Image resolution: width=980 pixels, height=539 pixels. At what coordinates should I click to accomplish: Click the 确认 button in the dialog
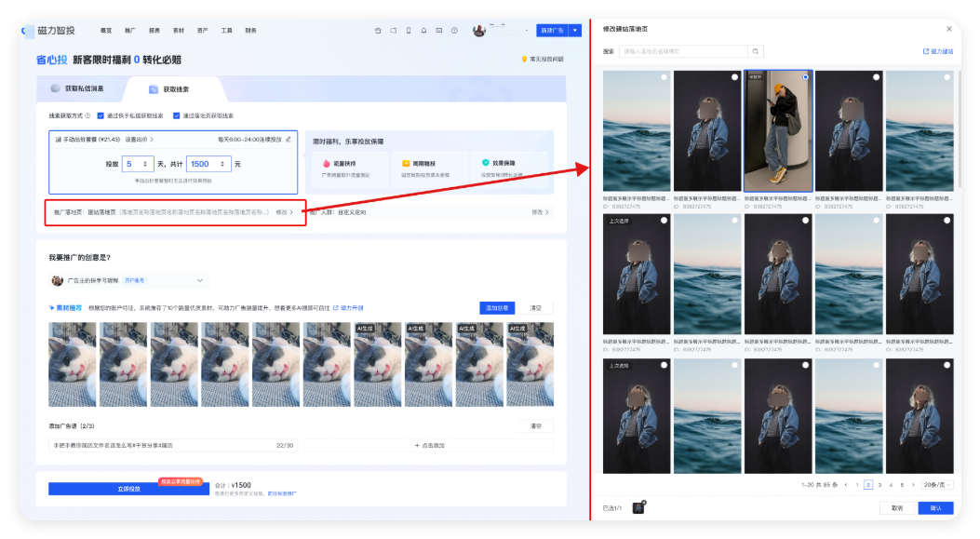pyautogui.click(x=935, y=508)
